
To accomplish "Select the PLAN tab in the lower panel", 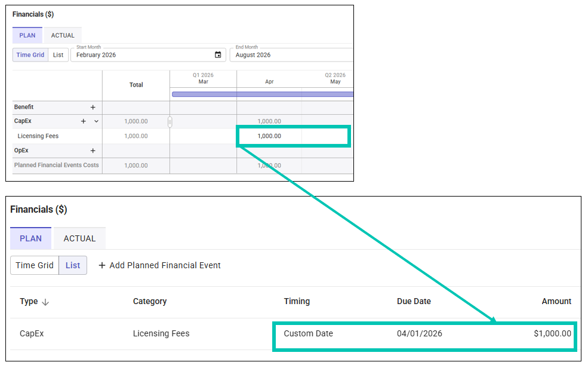I will click(x=31, y=238).
